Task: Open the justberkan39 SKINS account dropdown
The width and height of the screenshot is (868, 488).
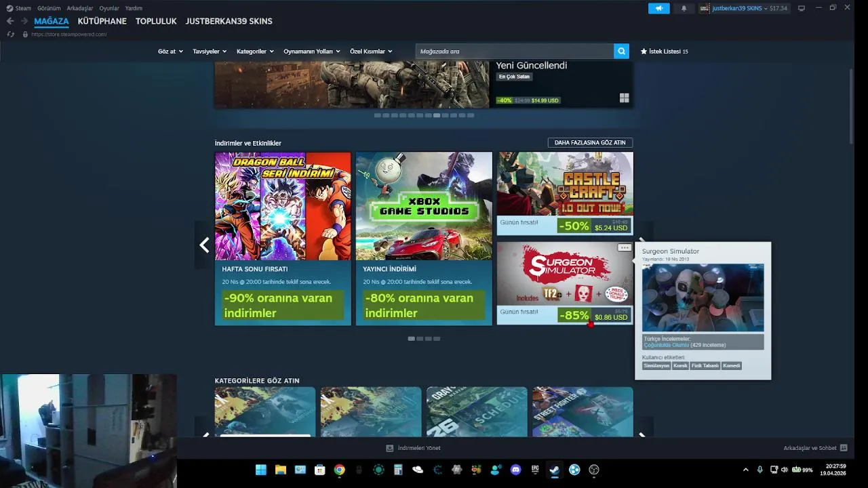Action: (x=744, y=8)
